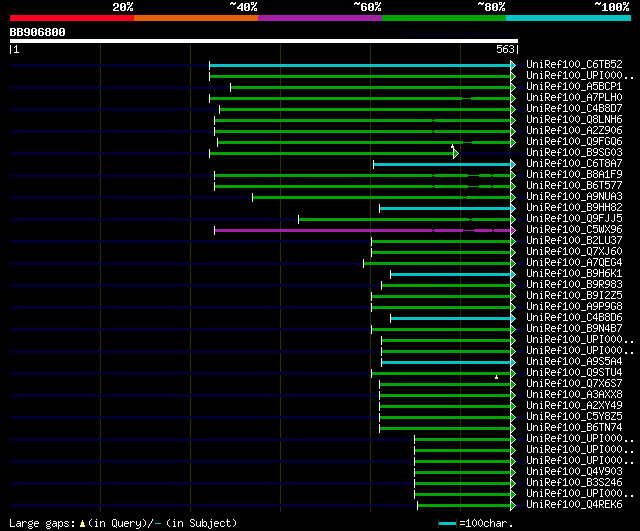
Task: Click the cyan =100char scale bar
Action: point(447,523)
